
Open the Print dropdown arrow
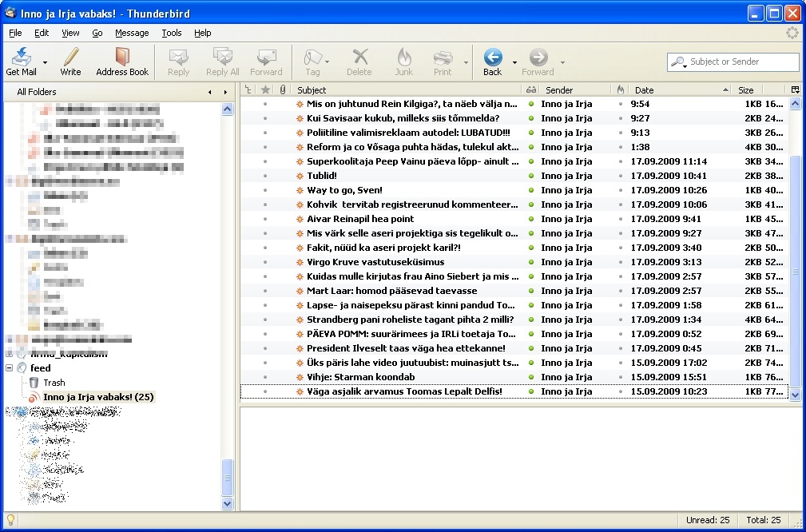click(x=466, y=62)
